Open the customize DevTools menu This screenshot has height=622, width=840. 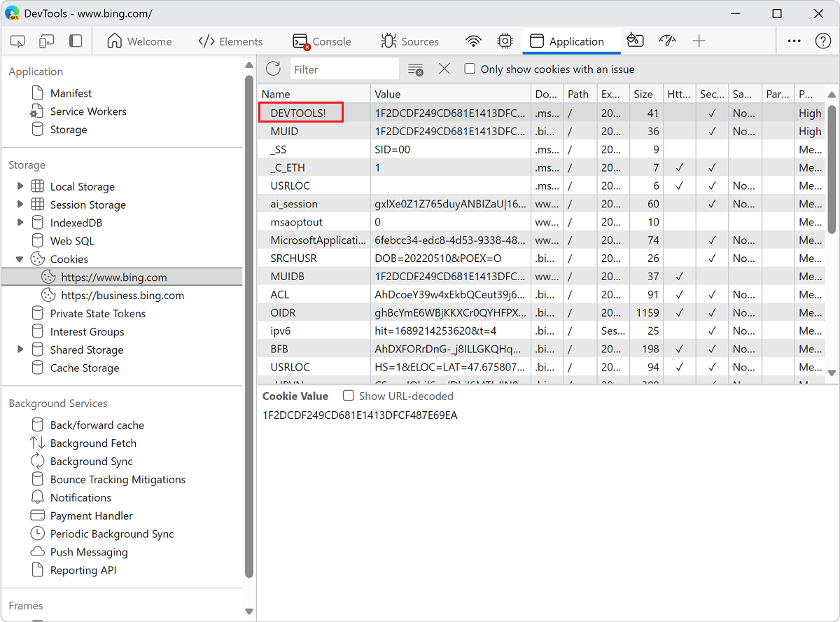pyautogui.click(x=794, y=41)
